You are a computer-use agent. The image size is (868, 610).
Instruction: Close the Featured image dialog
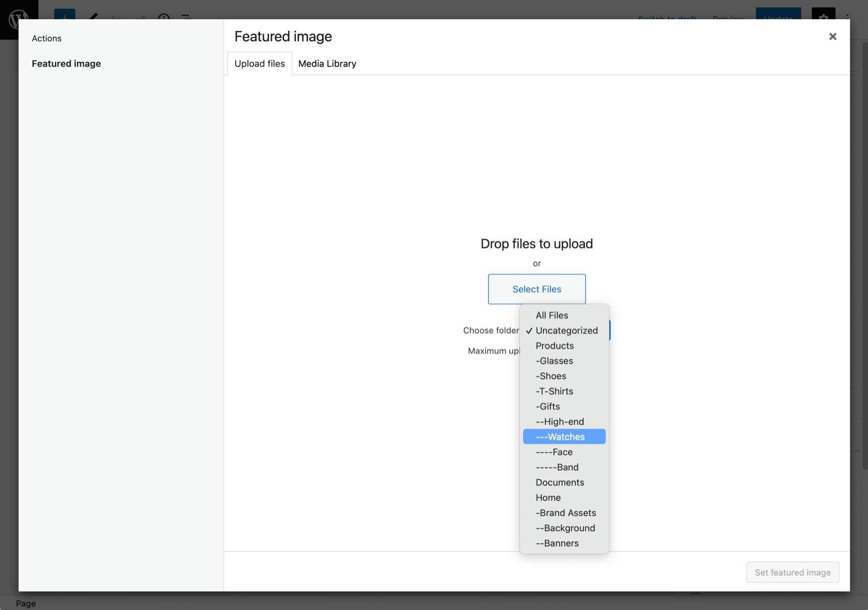pyautogui.click(x=833, y=36)
